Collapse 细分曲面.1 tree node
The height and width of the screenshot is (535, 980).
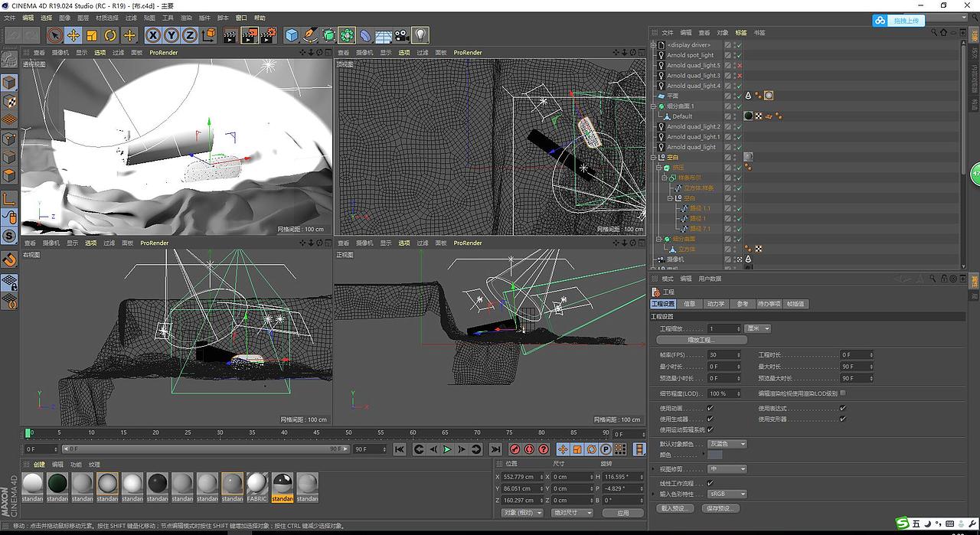click(655, 106)
